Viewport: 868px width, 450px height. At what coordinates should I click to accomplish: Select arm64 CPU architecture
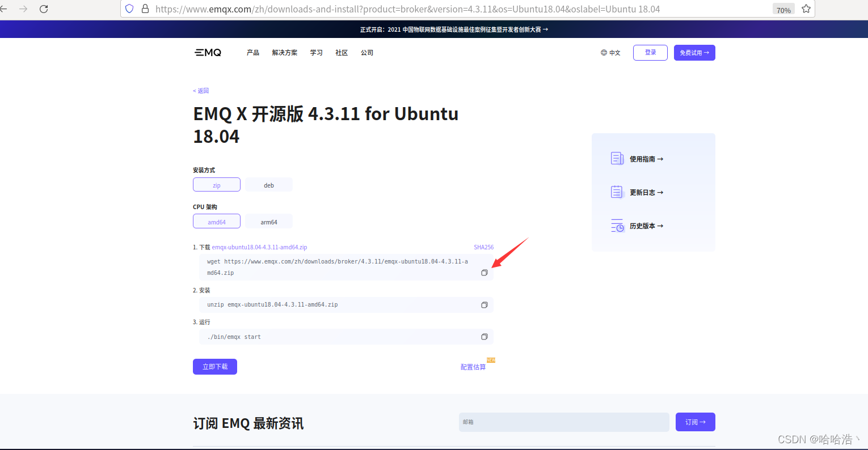coord(269,222)
